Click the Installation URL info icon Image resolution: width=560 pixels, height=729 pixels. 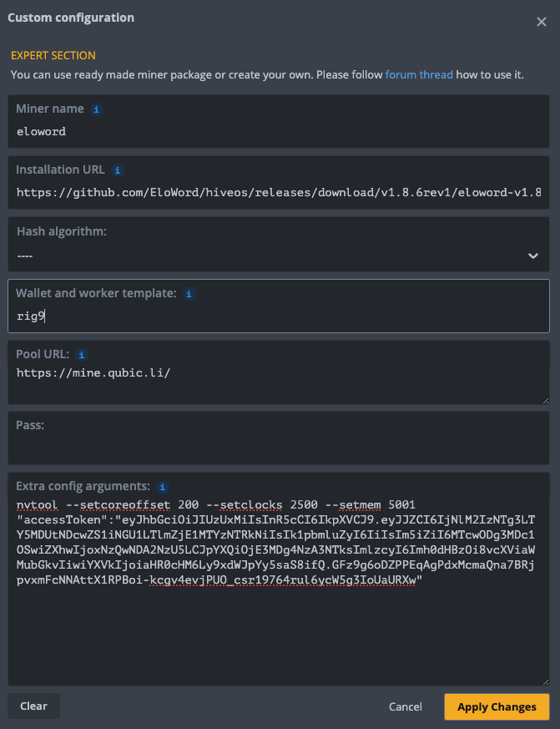tap(117, 170)
